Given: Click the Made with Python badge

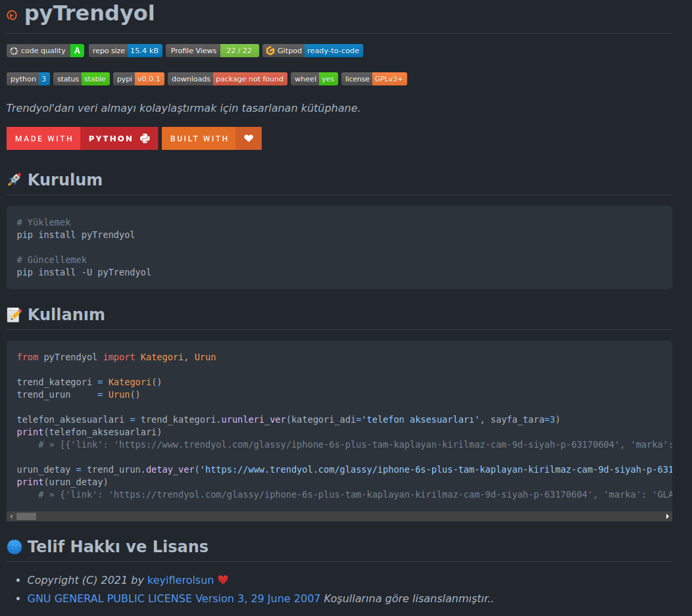Looking at the screenshot, I should [x=82, y=139].
